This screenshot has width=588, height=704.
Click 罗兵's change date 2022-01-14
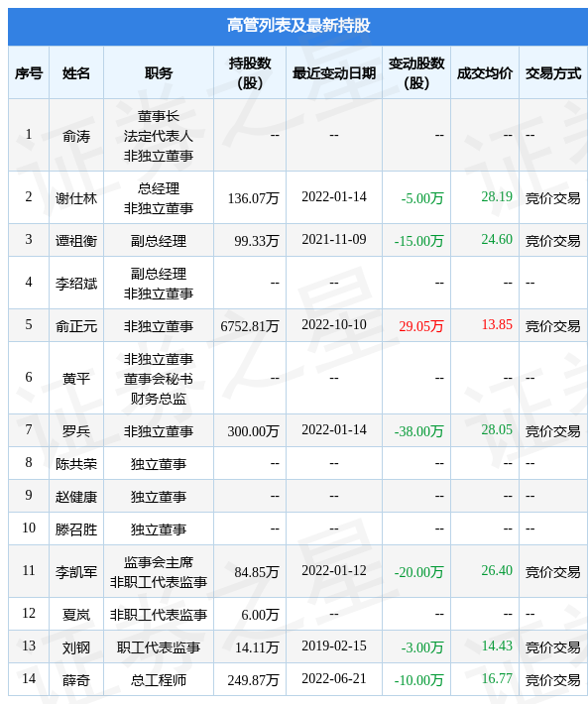point(334,429)
